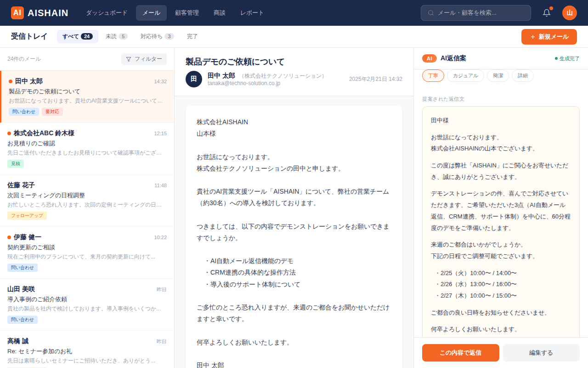The width and height of the screenshot is (588, 368).
Task: Send reply with この内容で返信 button
Action: coord(460,352)
